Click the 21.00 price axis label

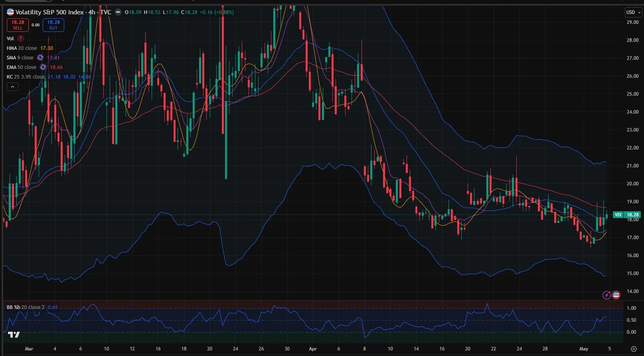[632, 166]
